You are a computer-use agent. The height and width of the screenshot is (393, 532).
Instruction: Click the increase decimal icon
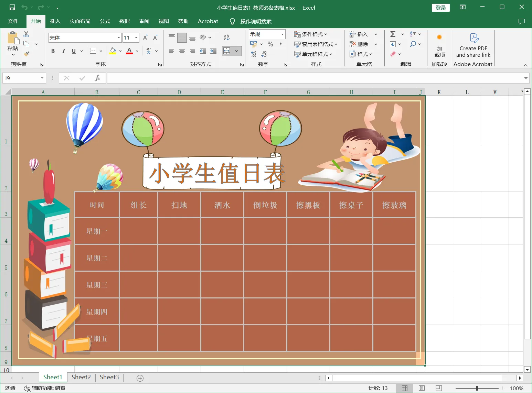pyautogui.click(x=254, y=54)
